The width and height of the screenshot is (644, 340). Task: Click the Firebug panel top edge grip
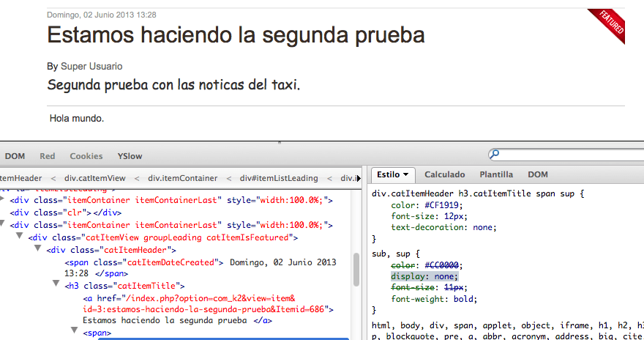coord(280,143)
